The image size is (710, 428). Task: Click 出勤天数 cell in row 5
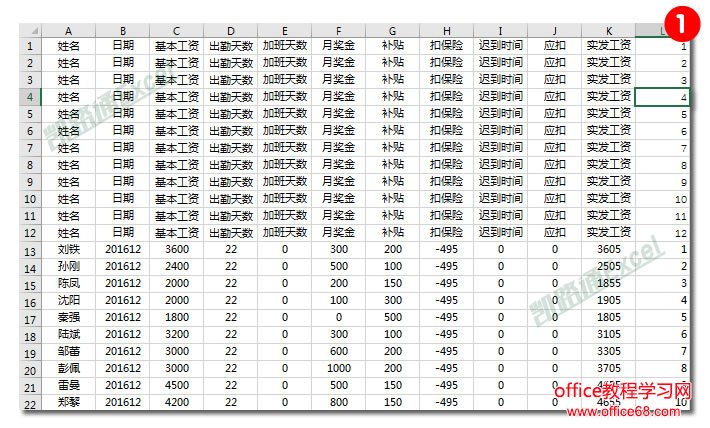coord(230,114)
